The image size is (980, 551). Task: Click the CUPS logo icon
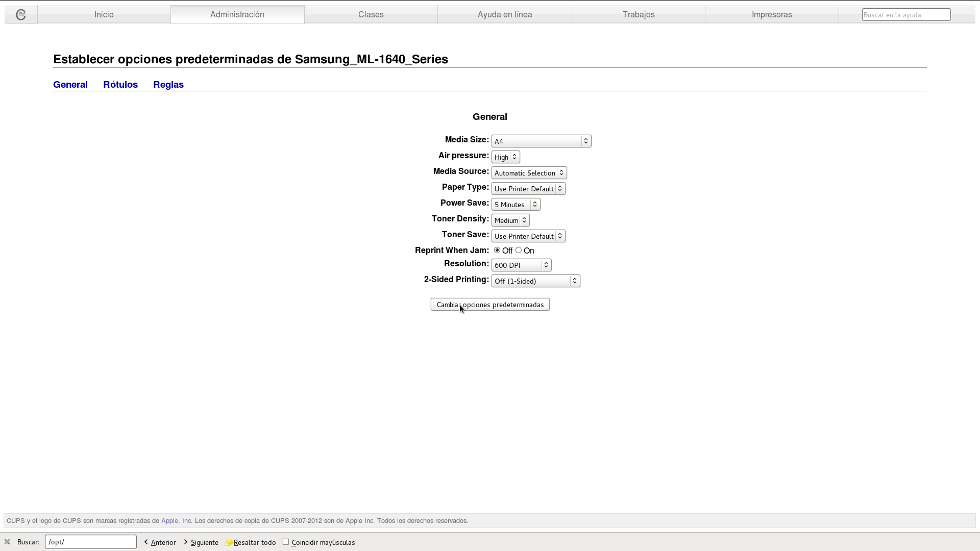tap(21, 15)
